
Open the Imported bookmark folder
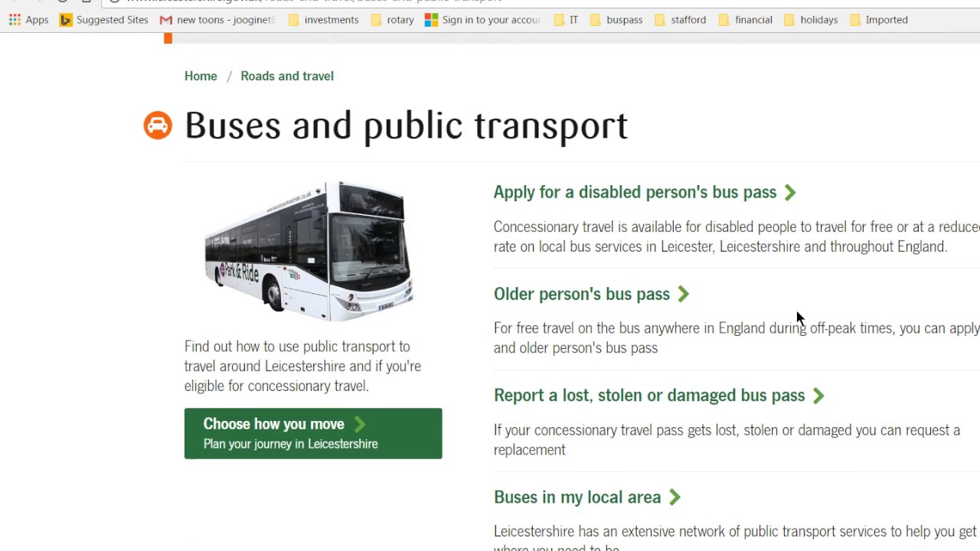point(879,20)
